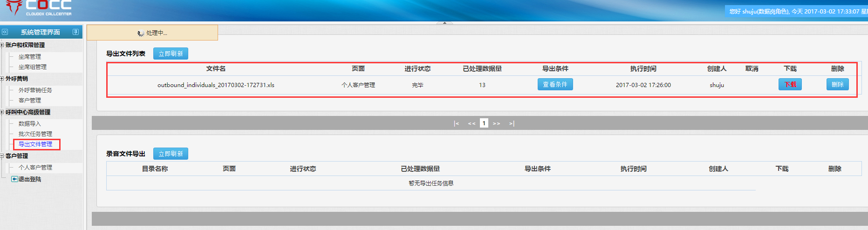
Task: Click the 查看条件 button for the export
Action: pyautogui.click(x=555, y=84)
